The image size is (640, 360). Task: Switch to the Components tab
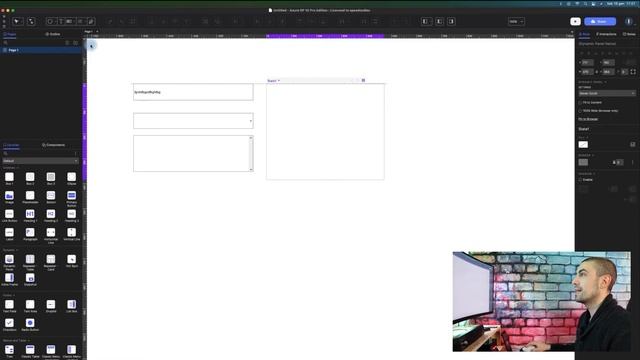pos(54,145)
